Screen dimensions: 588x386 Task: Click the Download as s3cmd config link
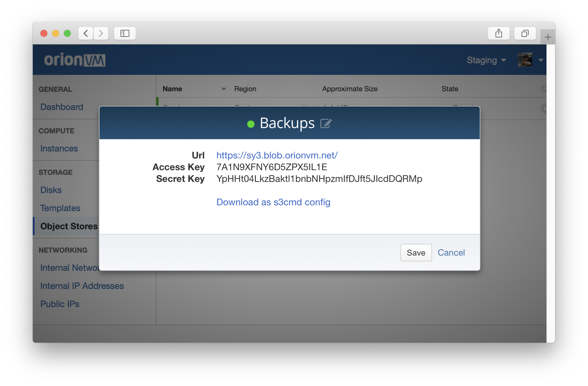[273, 202]
